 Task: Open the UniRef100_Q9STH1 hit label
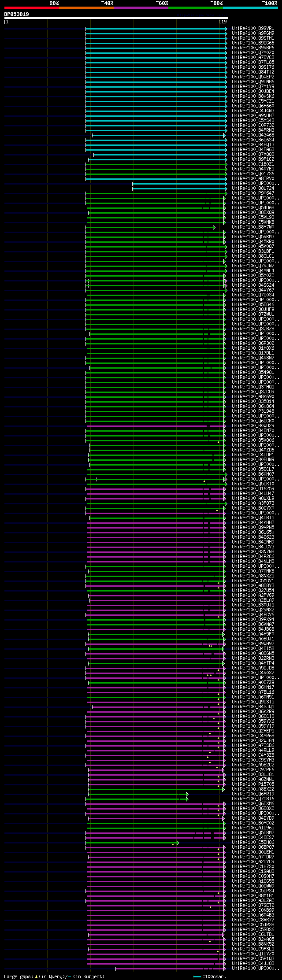[x=253, y=38]
